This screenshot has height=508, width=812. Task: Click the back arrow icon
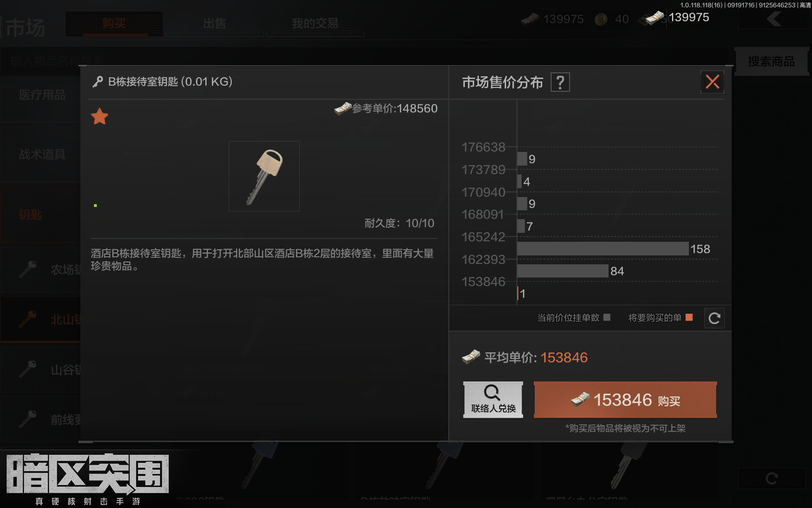pyautogui.click(x=774, y=19)
